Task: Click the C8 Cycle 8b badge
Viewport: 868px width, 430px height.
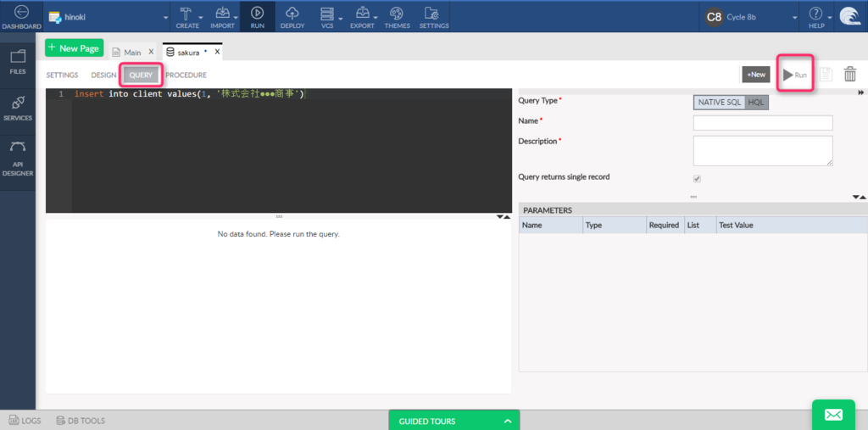Action: 714,17
